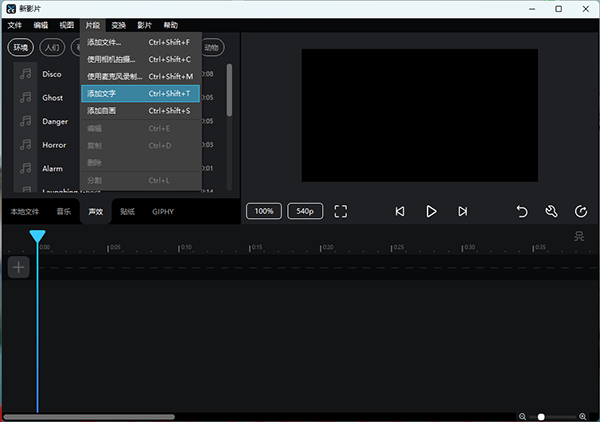The image size is (600, 422).
Task: Click the redo arrow icon
Action: click(x=581, y=211)
